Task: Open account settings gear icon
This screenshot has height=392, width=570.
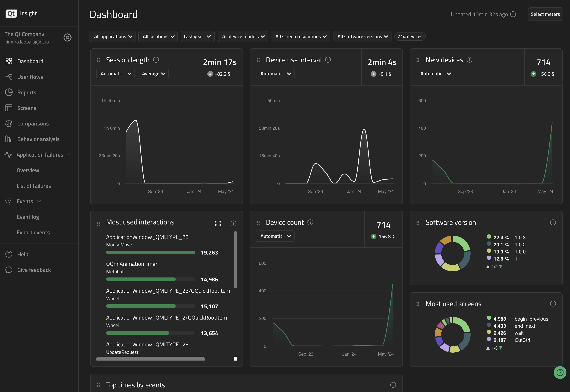Action: coord(67,37)
